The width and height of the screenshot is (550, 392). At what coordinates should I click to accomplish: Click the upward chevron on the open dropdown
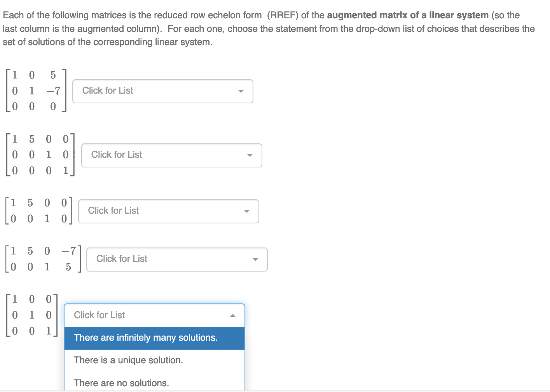point(233,316)
